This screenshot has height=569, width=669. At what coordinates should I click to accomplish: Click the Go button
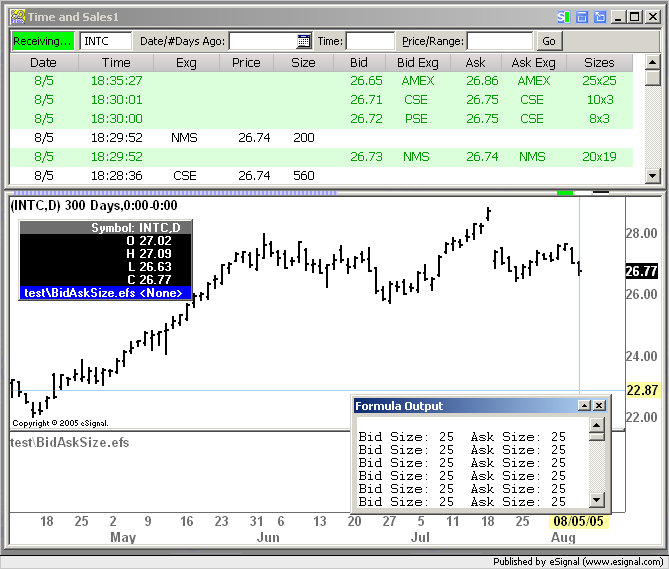tap(549, 41)
